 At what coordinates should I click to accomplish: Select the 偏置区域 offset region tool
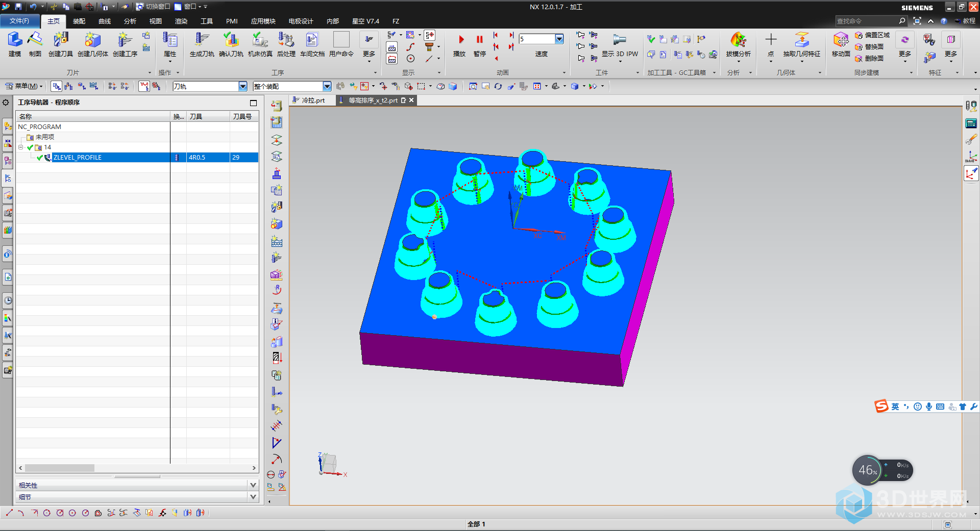tap(872, 35)
